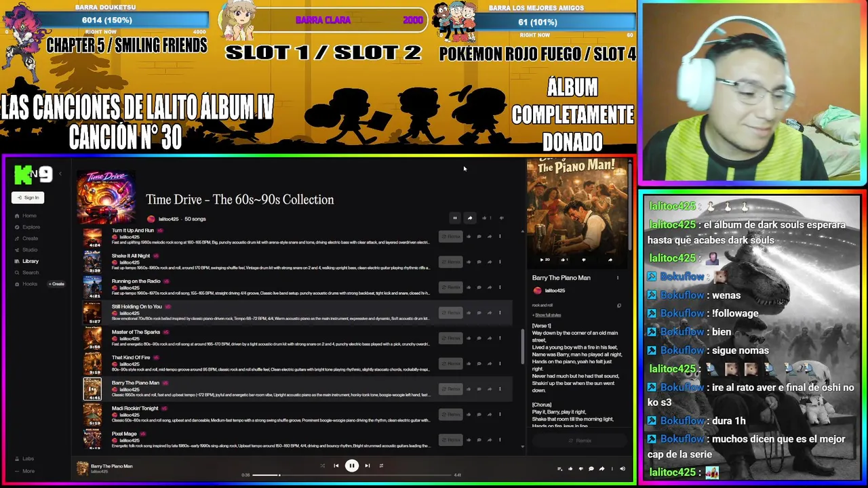Like the song under the cover art
This screenshot has height=488, width=868.
coord(564,260)
